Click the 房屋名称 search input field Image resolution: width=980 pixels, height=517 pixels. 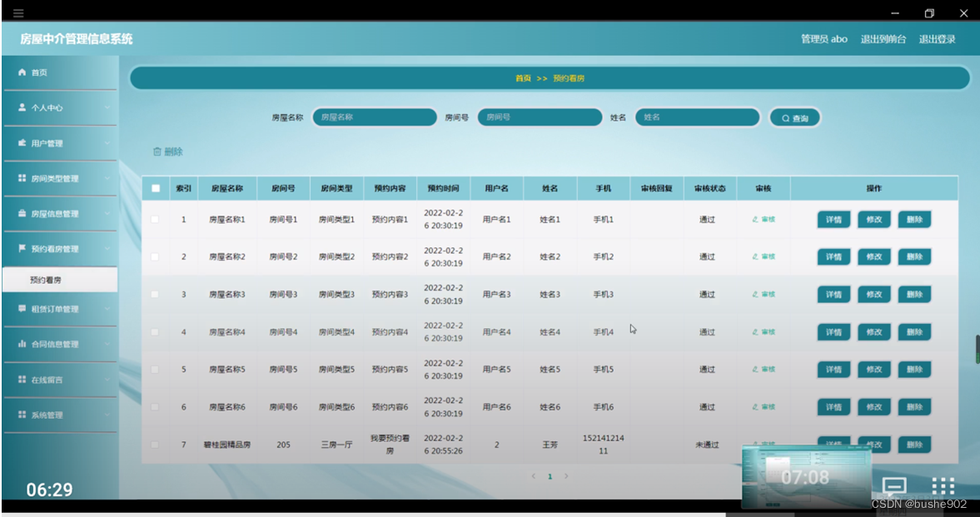[x=375, y=117]
